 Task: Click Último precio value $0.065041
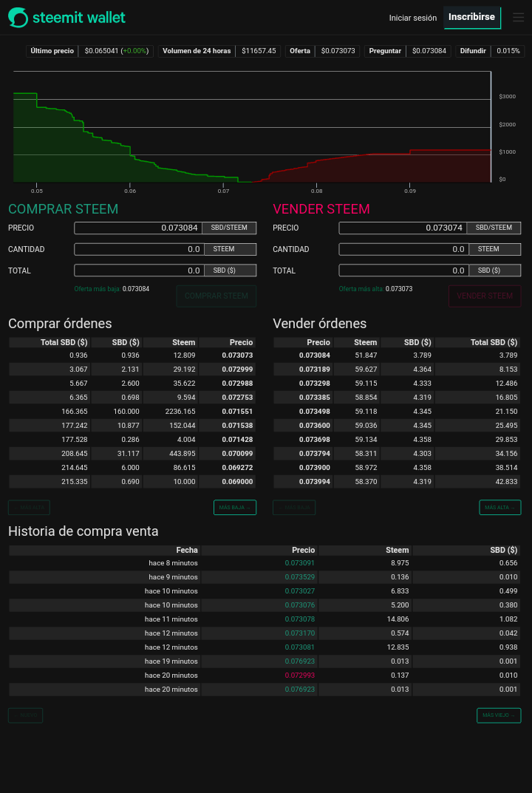(102, 51)
